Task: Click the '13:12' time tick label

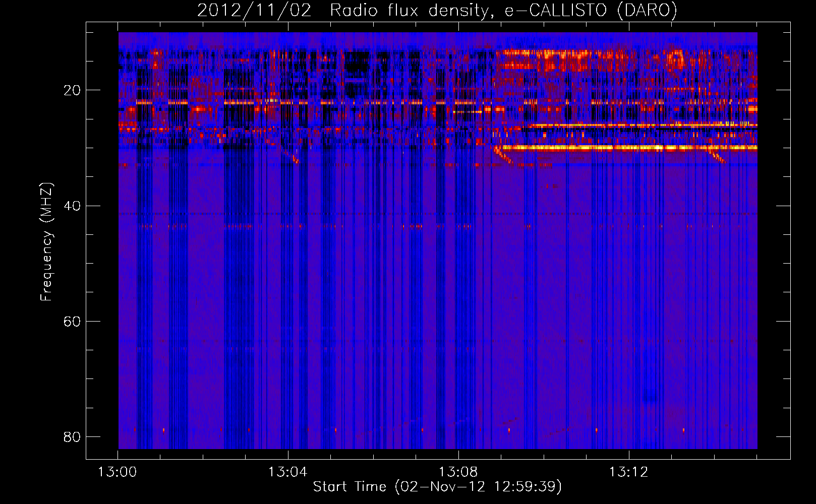Action: tap(628, 472)
